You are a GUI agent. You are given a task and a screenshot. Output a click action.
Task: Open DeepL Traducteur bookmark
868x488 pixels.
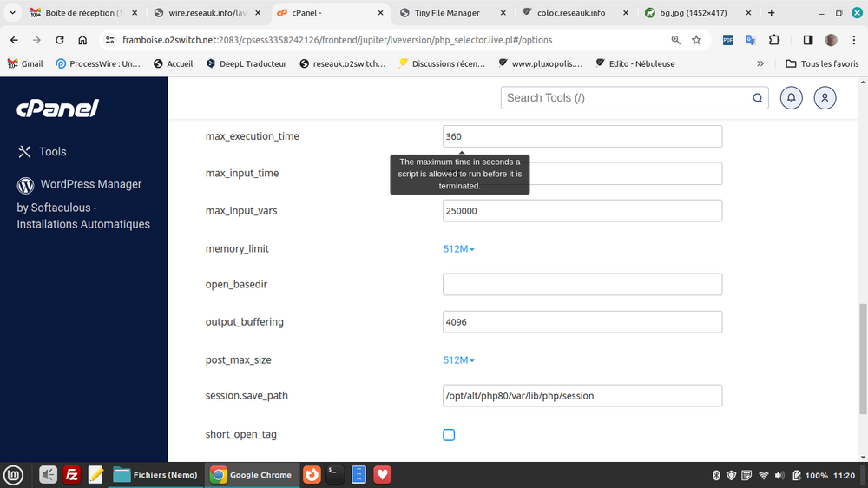247,63
